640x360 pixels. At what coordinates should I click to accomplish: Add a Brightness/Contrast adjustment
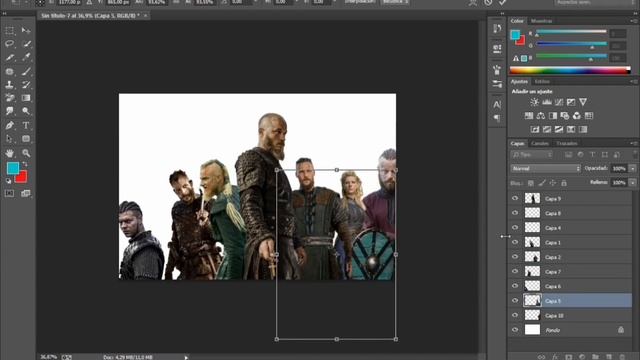[x=534, y=102]
